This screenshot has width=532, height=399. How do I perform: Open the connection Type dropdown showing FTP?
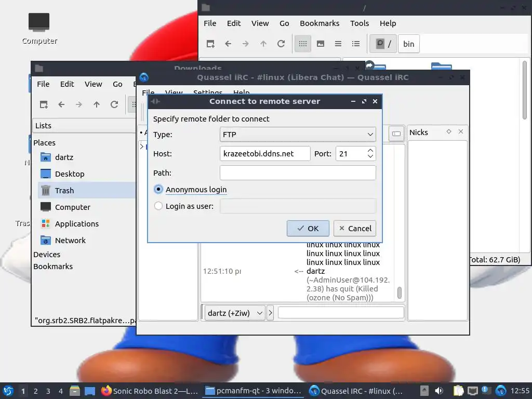tap(298, 135)
